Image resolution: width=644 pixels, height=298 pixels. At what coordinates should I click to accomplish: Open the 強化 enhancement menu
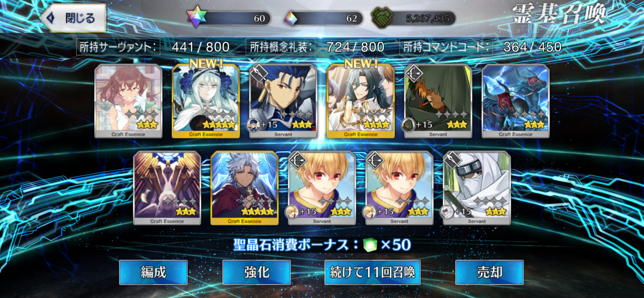[257, 272]
